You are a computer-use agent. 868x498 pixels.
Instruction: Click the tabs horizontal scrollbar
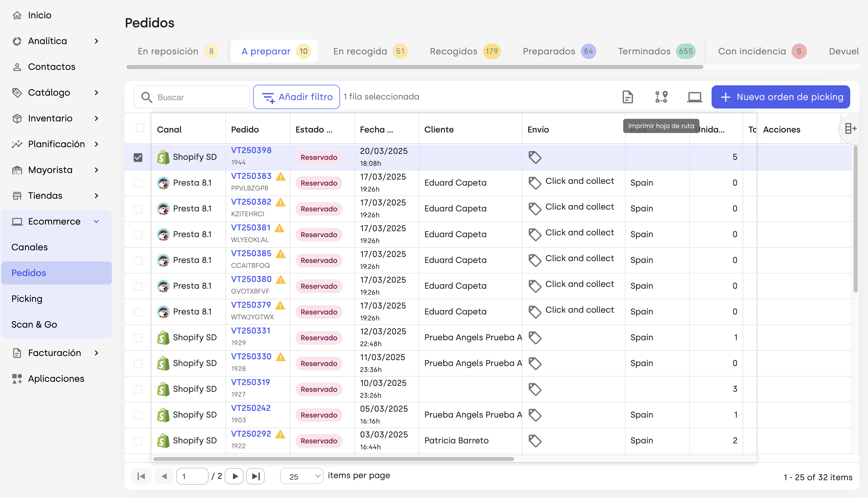pos(414,67)
